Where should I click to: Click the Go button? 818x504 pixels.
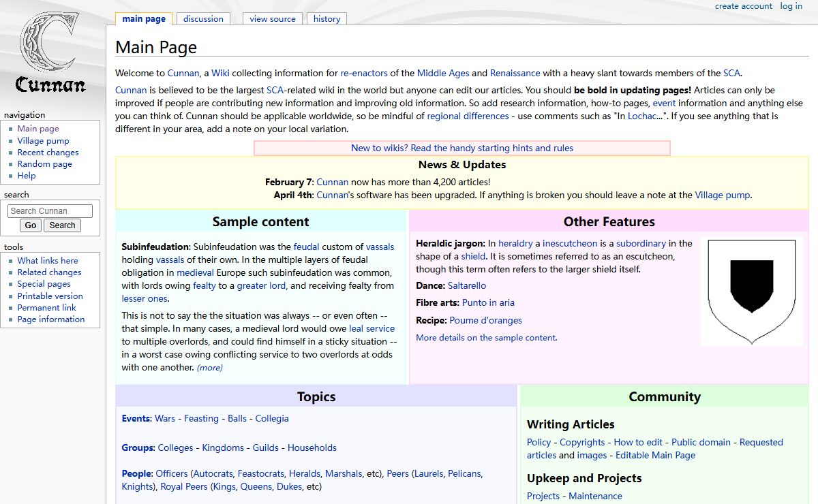pyautogui.click(x=30, y=225)
